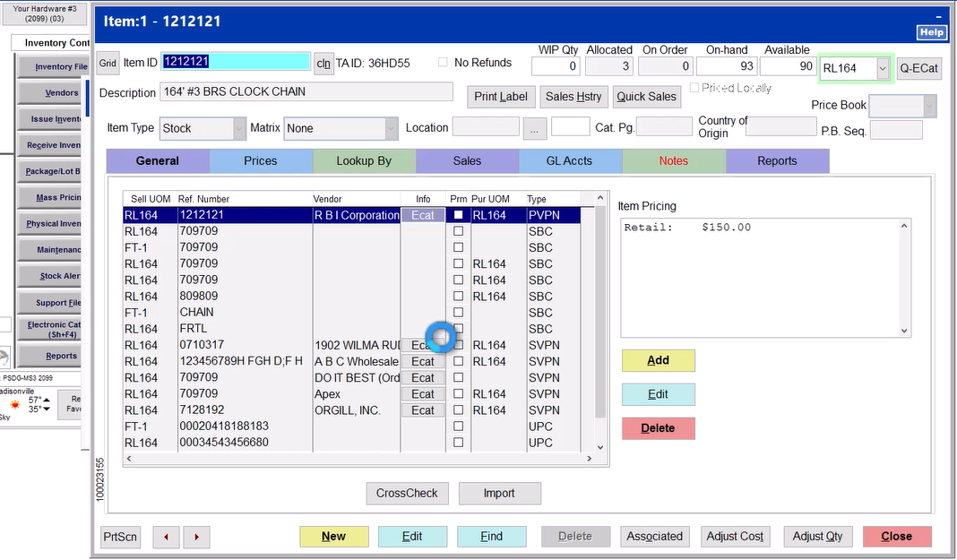Image resolution: width=957 pixels, height=560 pixels.
Task: Click the Adjust Cost button
Action: point(735,537)
